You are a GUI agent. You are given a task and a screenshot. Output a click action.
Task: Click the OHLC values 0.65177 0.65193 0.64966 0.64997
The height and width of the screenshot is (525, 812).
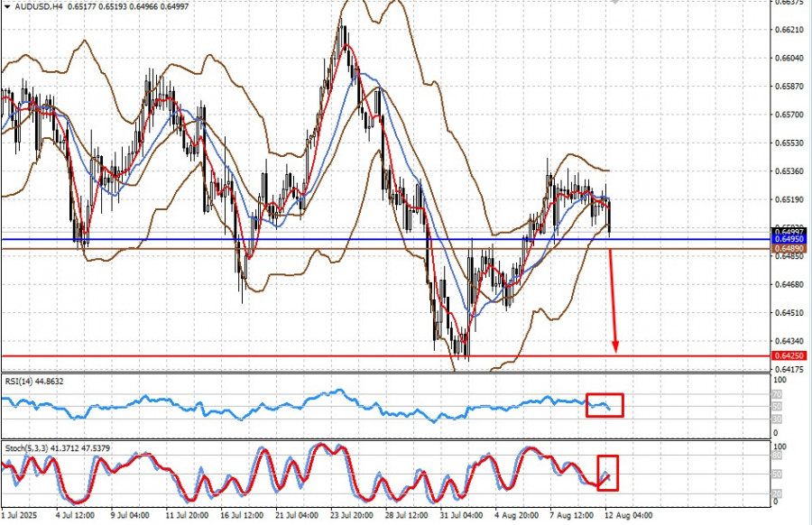click(x=129, y=6)
